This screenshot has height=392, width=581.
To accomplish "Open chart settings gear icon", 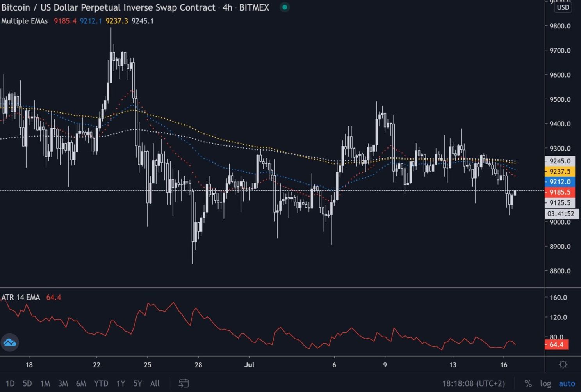I will [563, 364].
